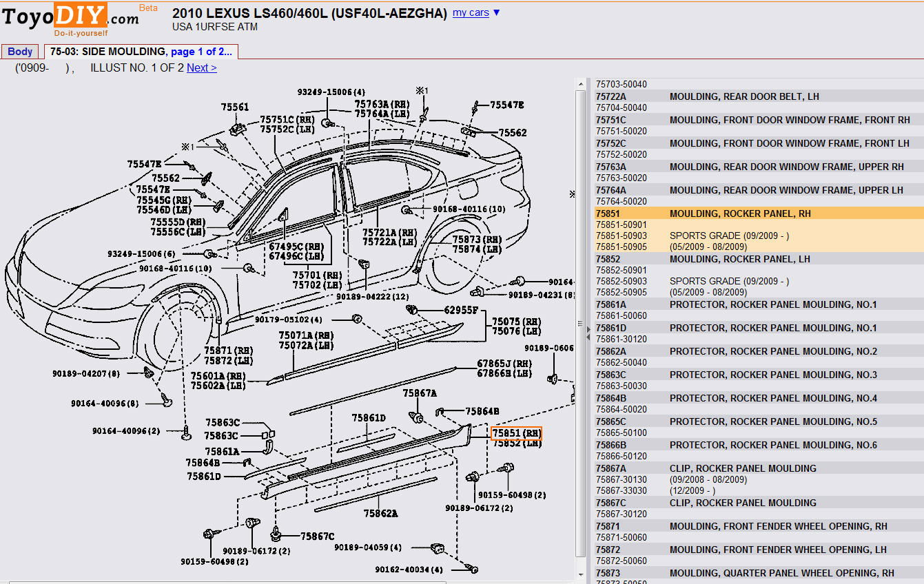Select list row 75865C protector NO.5
The width and height of the screenshot is (924, 584).
coord(758,421)
